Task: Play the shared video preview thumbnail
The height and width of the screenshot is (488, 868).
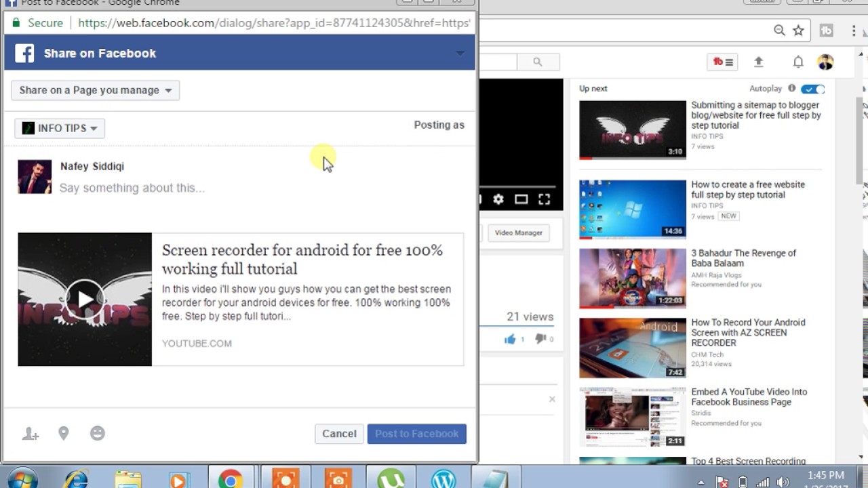Action: click(85, 300)
